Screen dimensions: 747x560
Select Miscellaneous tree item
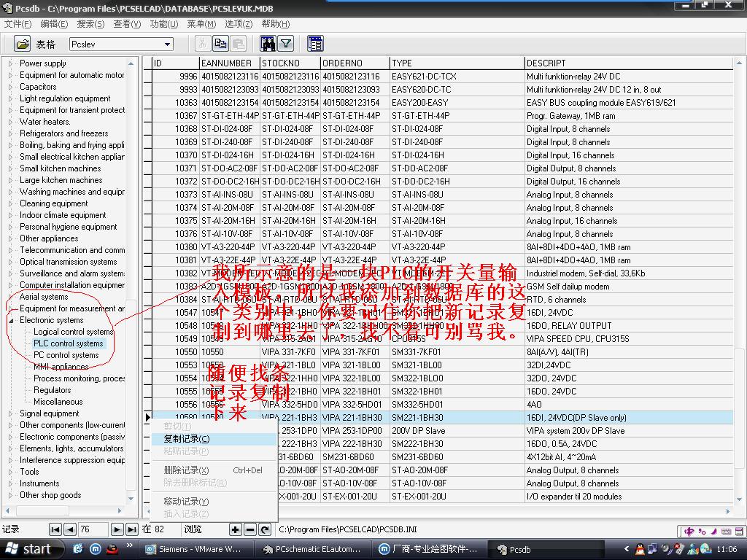(x=58, y=402)
